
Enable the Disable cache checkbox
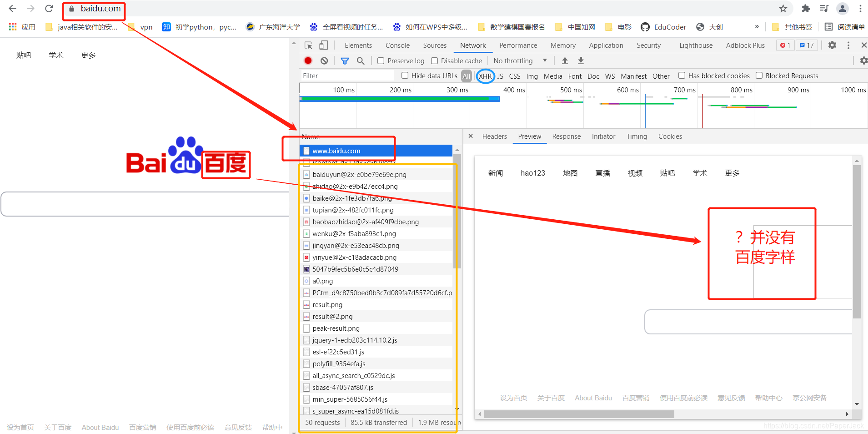pos(435,60)
